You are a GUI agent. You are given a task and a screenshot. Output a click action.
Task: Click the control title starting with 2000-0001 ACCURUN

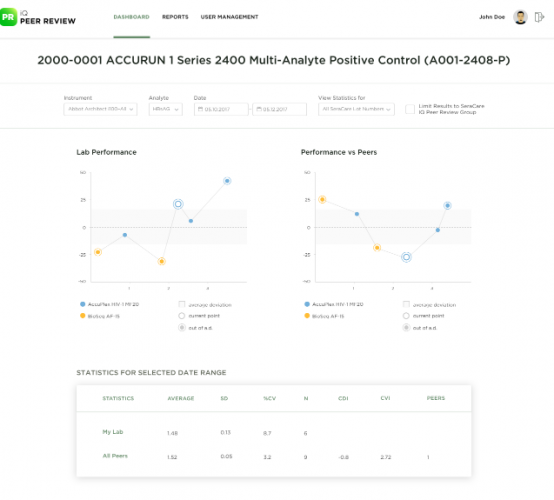point(274,60)
